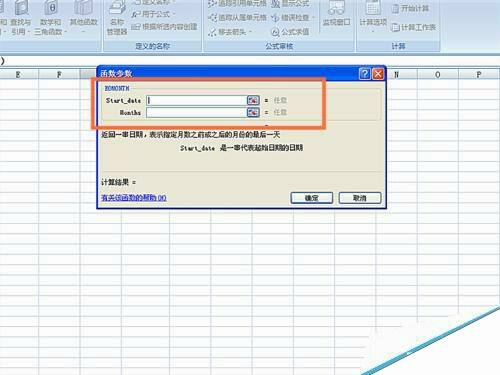Click Trace Dependents (追踪从属单元格)
Viewport: 500px width, 375px height.
click(237, 17)
